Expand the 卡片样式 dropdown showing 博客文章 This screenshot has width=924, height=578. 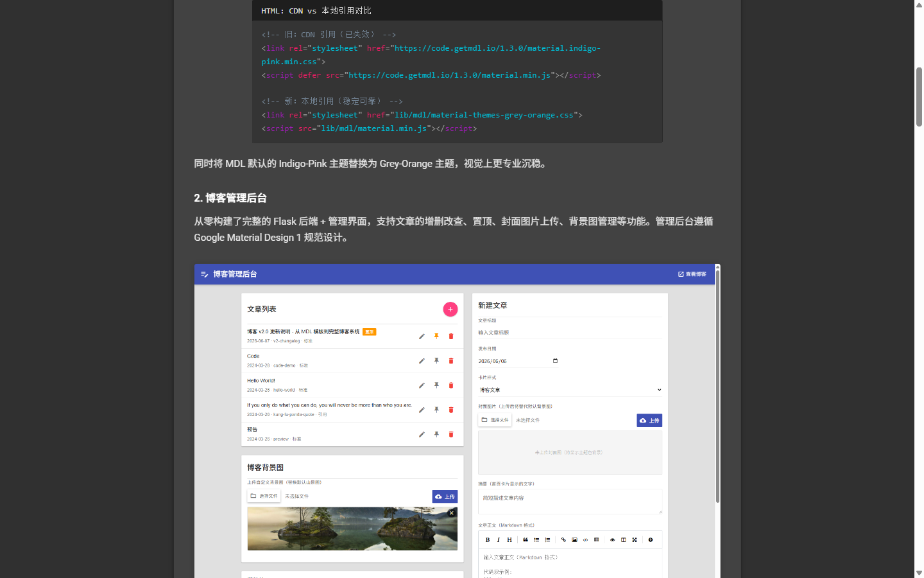coord(570,390)
